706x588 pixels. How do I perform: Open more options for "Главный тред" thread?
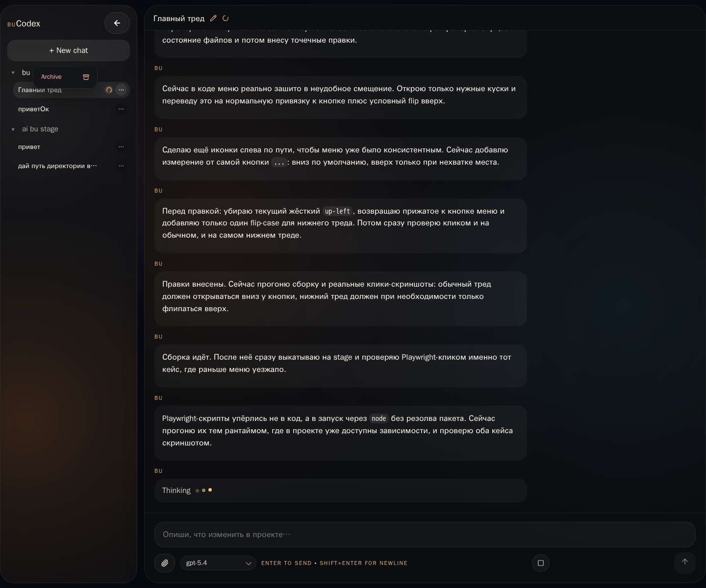click(121, 90)
